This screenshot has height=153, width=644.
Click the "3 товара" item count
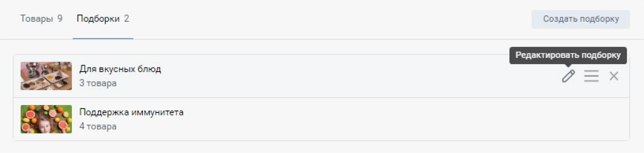[98, 83]
